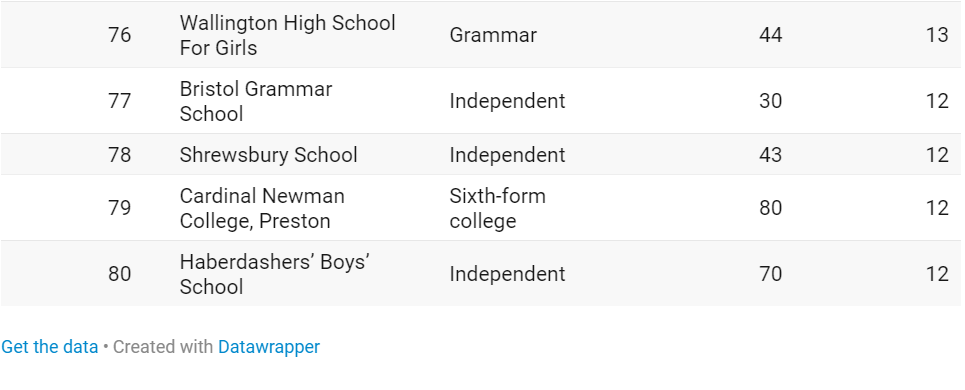Click Bristol Grammar School row name
Viewport: 965px width, 390px height.
coord(255,101)
